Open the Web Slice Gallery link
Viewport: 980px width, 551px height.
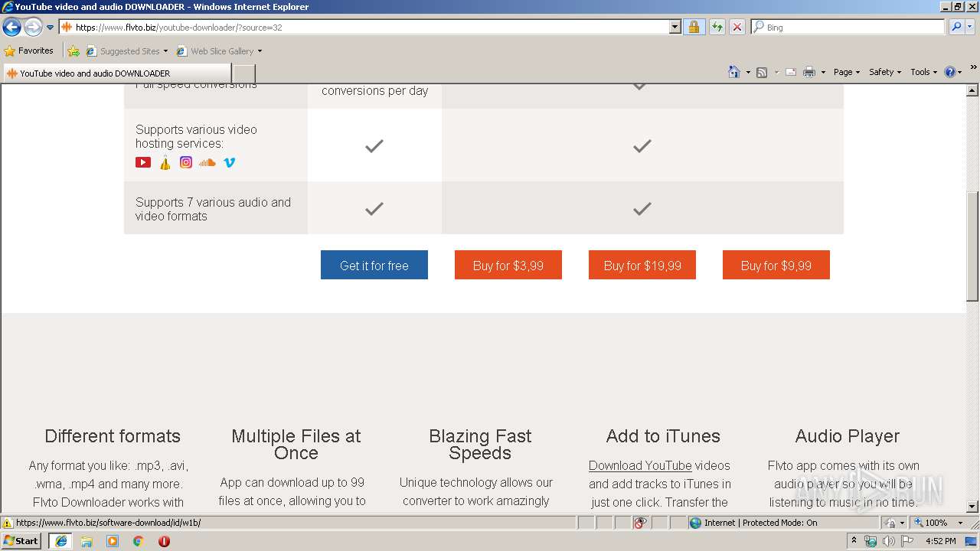click(219, 51)
